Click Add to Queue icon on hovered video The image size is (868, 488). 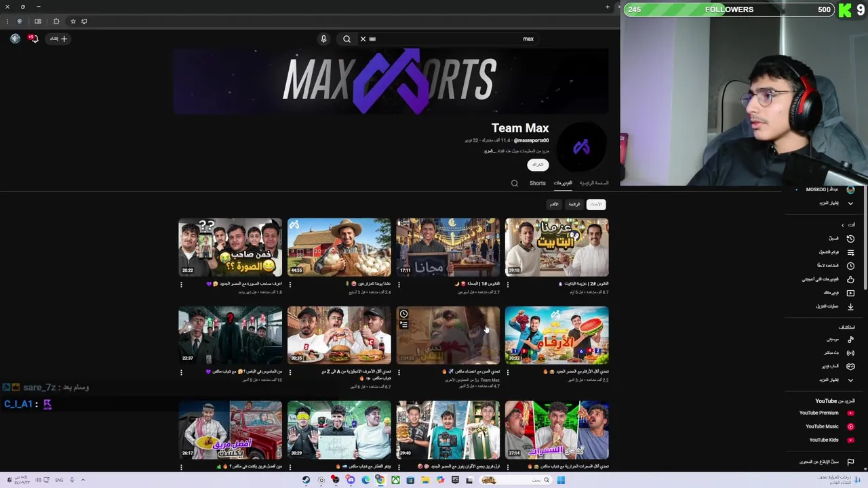click(403, 325)
